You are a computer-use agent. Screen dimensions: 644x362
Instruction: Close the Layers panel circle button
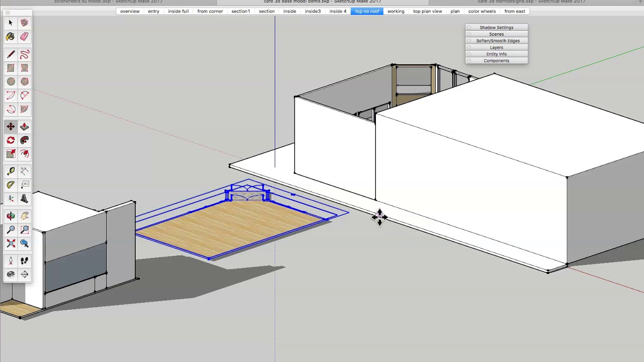[469, 47]
